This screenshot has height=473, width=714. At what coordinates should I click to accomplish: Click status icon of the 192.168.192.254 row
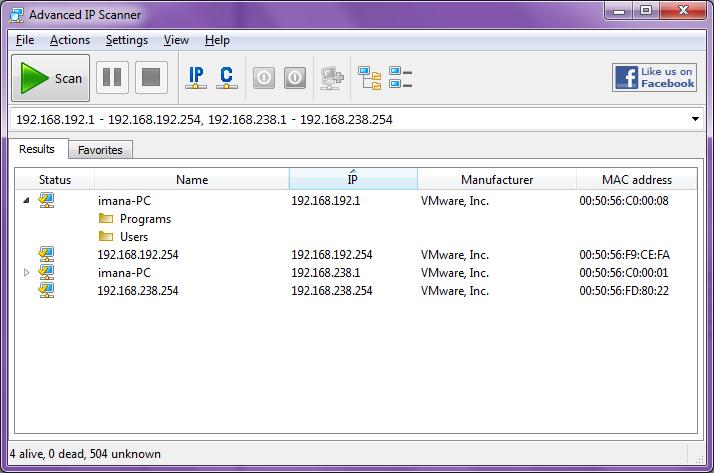(x=46, y=254)
